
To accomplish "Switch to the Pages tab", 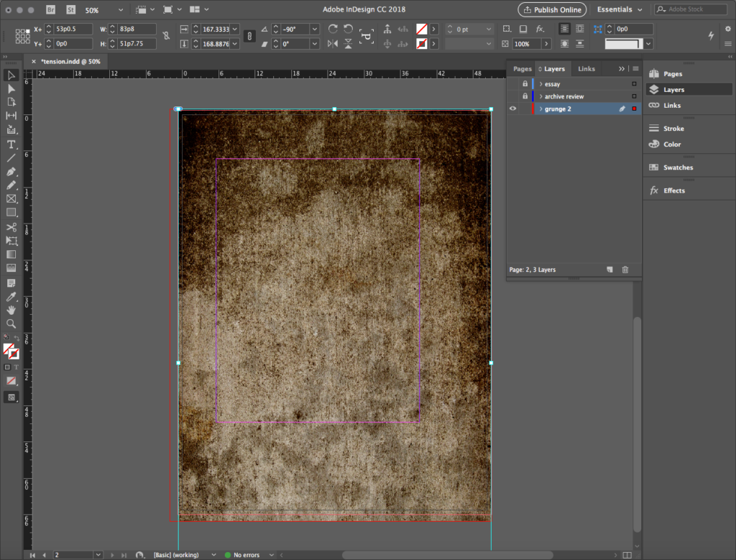I will tap(522, 69).
